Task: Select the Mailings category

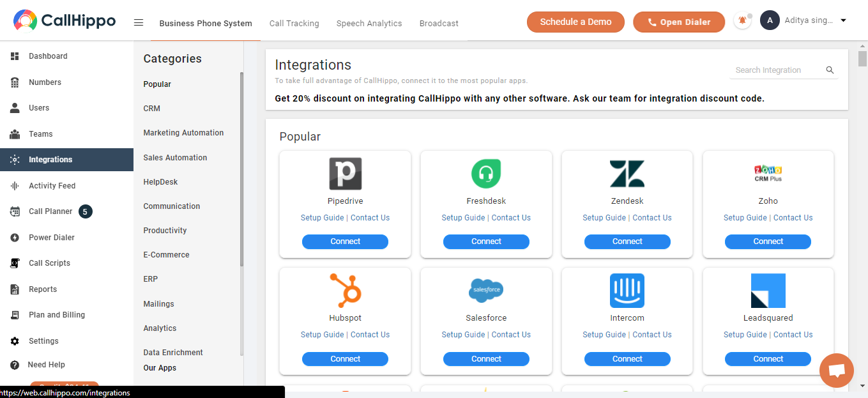Action: [x=158, y=304]
